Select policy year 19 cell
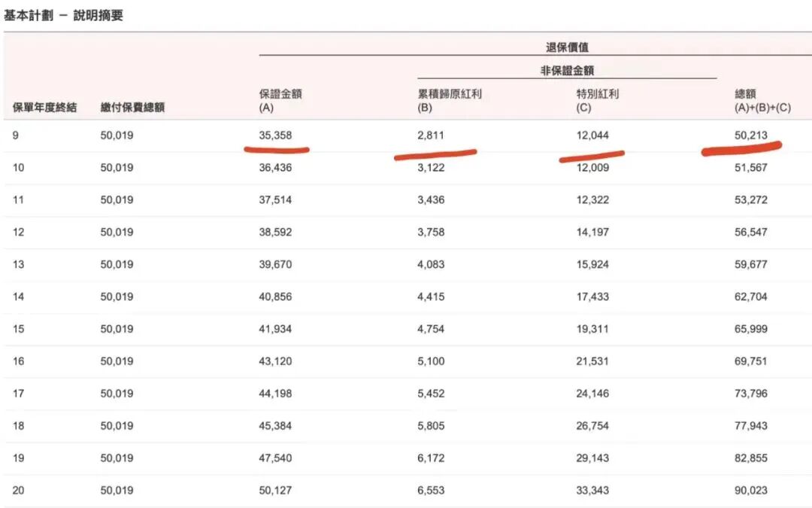The height and width of the screenshot is (508, 812). (19, 458)
